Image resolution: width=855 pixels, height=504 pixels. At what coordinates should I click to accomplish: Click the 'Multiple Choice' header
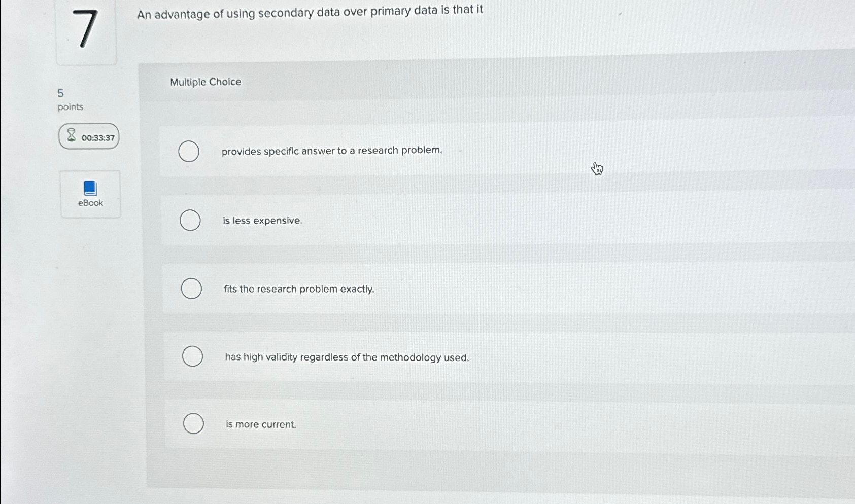[x=206, y=82]
